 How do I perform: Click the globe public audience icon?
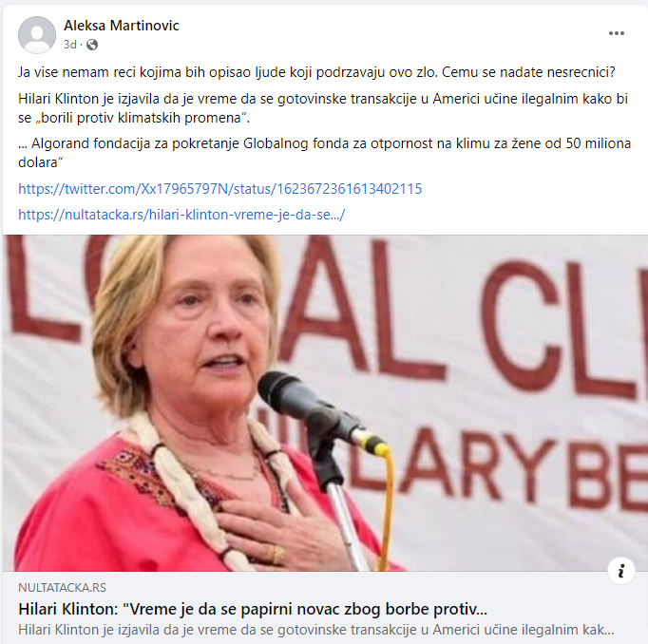tap(92, 45)
